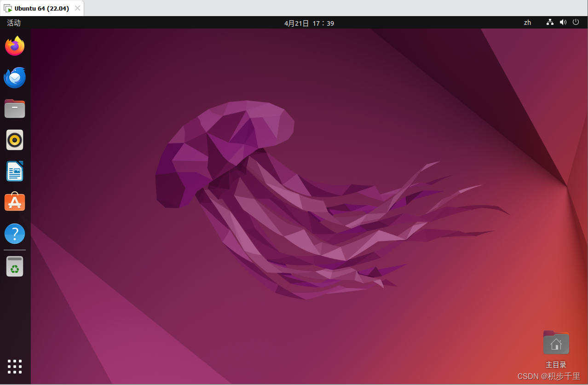Open the clock showing 4月21日 17:39
588x385 pixels.
[309, 23]
